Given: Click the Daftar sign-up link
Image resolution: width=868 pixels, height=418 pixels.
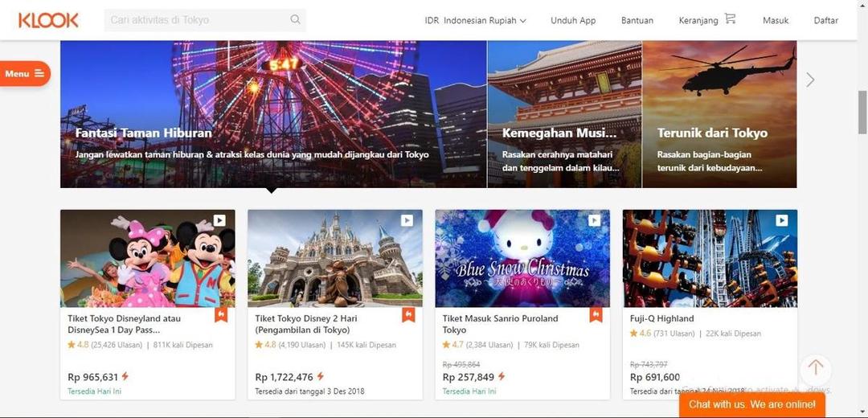Looking at the screenshot, I should click(x=826, y=20).
